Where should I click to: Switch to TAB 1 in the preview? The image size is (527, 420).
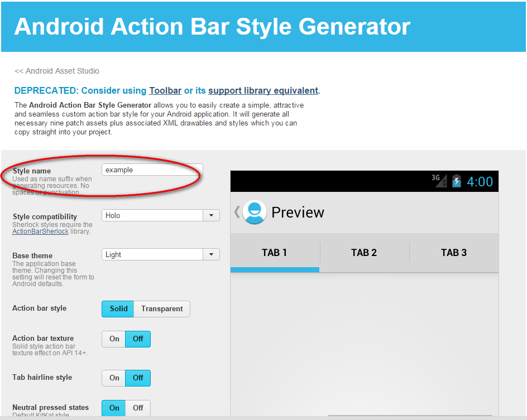click(x=275, y=253)
